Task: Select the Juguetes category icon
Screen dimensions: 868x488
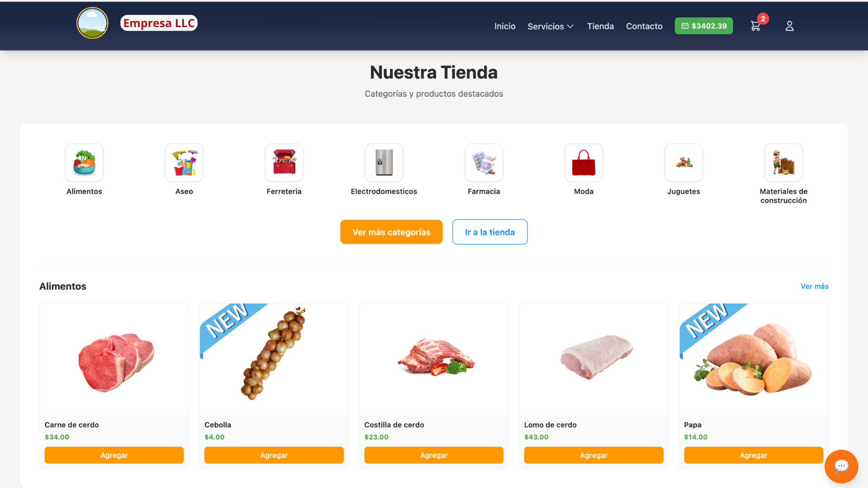Action: coord(684,163)
